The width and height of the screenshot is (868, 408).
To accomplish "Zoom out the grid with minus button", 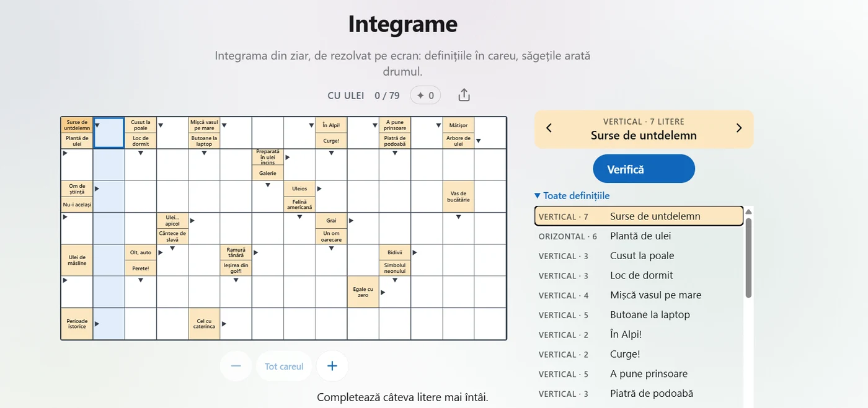I will point(236,366).
